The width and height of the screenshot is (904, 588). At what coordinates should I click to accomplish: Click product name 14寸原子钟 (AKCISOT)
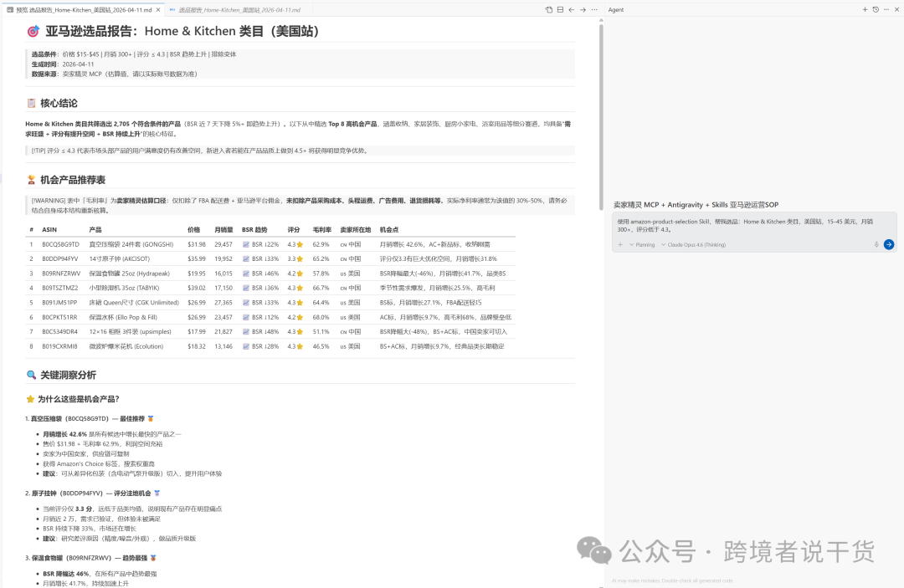pyautogui.click(x=120, y=259)
